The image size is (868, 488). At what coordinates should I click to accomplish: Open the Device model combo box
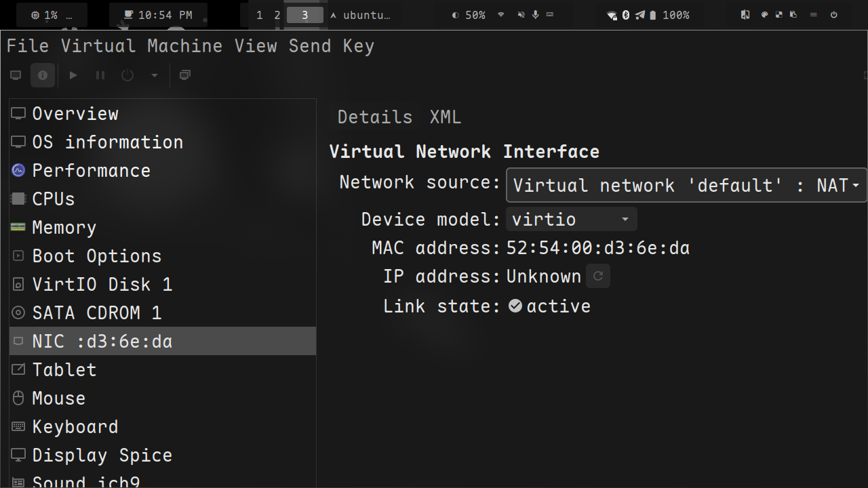571,220
